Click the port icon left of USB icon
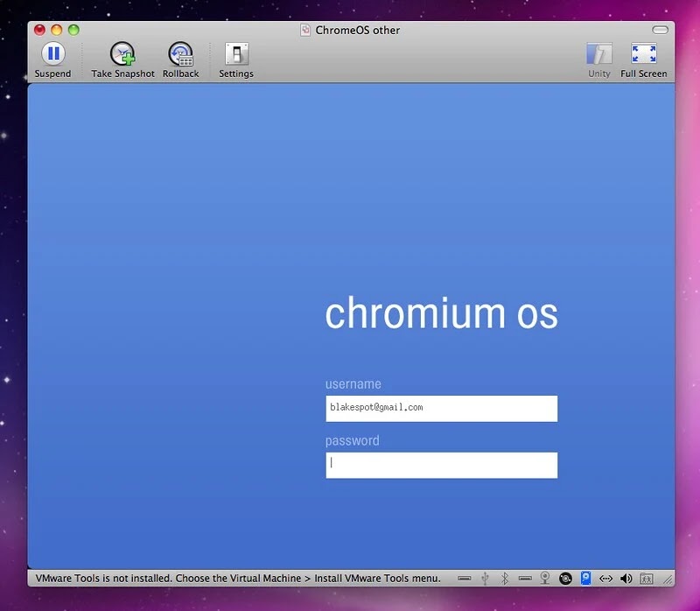This screenshot has width=700, height=611. 465,579
